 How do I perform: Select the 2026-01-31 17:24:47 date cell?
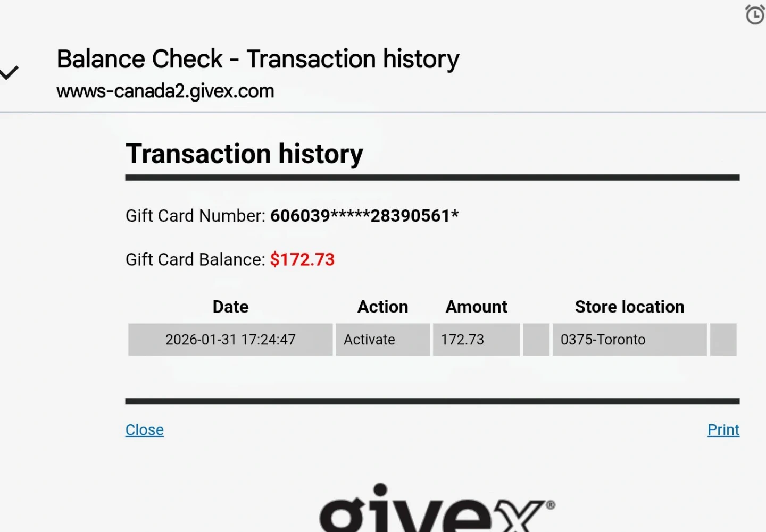(230, 340)
